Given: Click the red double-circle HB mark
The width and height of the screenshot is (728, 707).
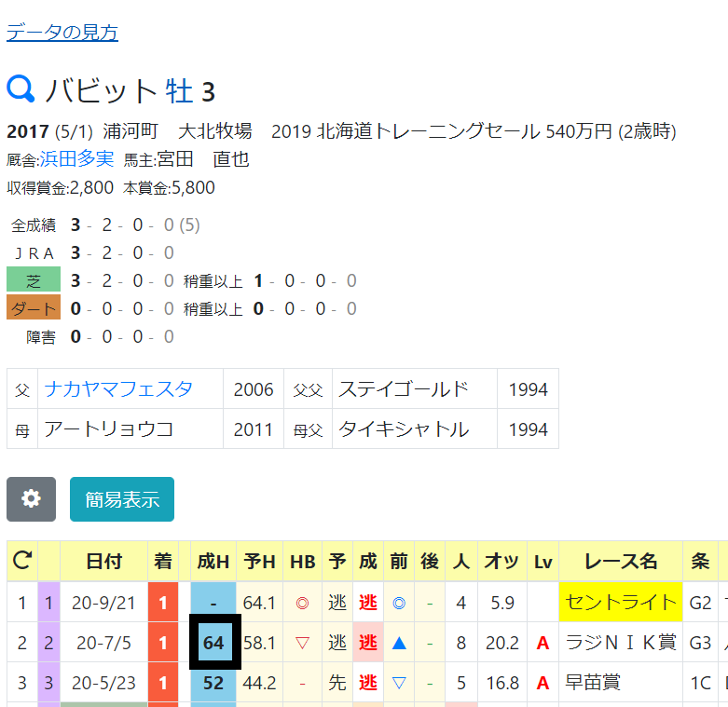Looking at the screenshot, I should pos(302,603).
